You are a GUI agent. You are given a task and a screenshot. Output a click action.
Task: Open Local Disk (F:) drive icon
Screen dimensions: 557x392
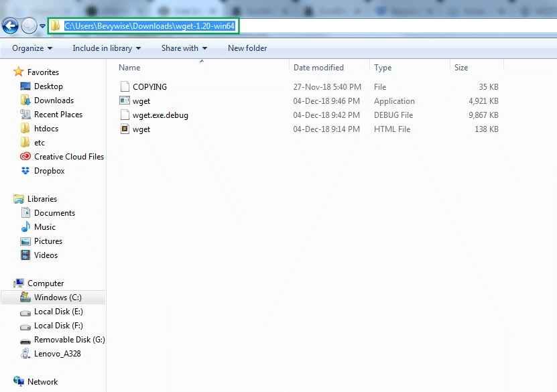coord(25,327)
